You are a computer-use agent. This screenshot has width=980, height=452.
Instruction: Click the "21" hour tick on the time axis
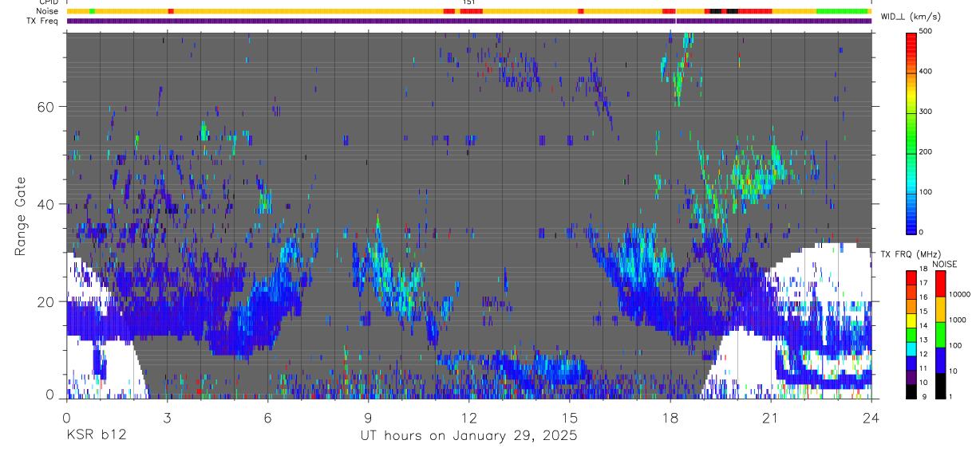pos(771,417)
